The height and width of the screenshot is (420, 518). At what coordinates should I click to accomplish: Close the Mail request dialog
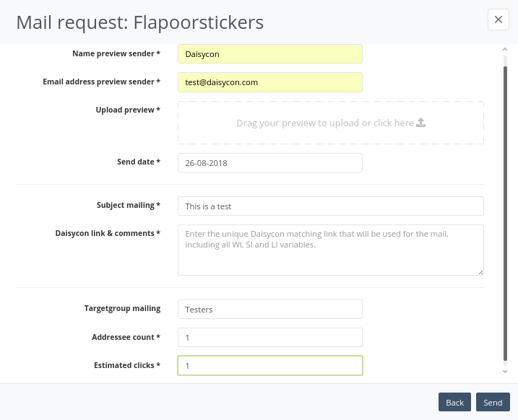498,19
